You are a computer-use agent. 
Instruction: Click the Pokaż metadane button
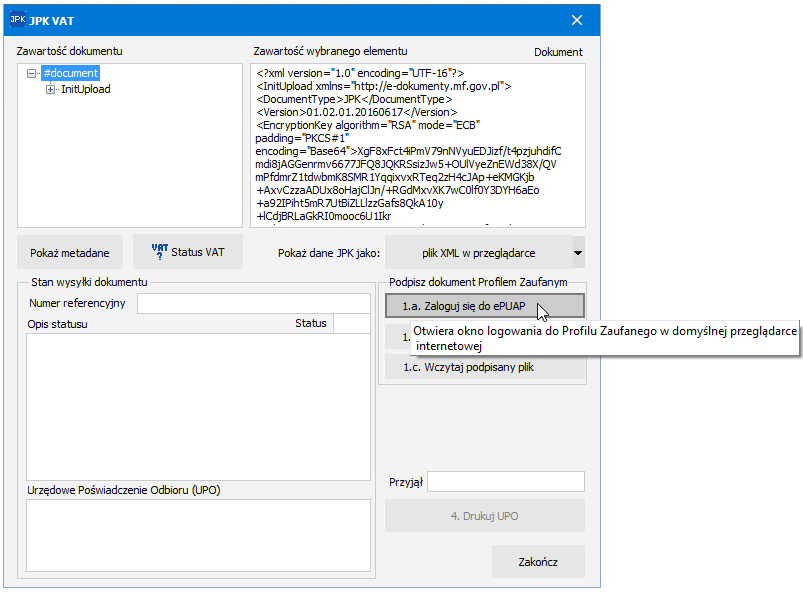pyautogui.click(x=70, y=252)
